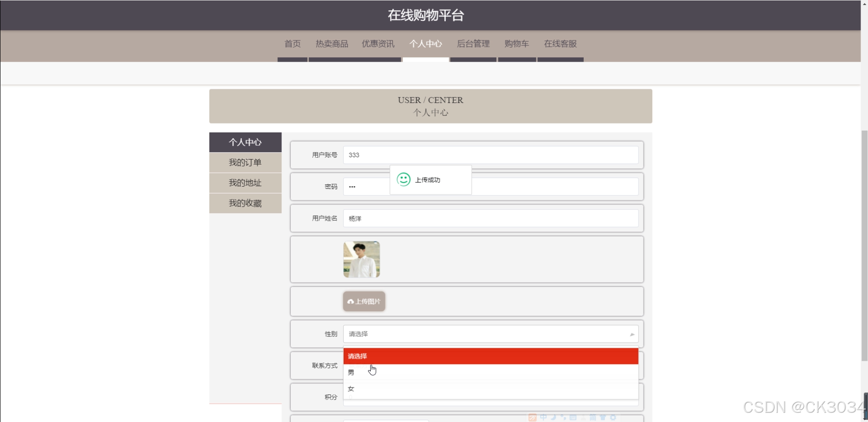Open 在线客服 chat page
The width and height of the screenshot is (868, 422).
[x=560, y=44]
